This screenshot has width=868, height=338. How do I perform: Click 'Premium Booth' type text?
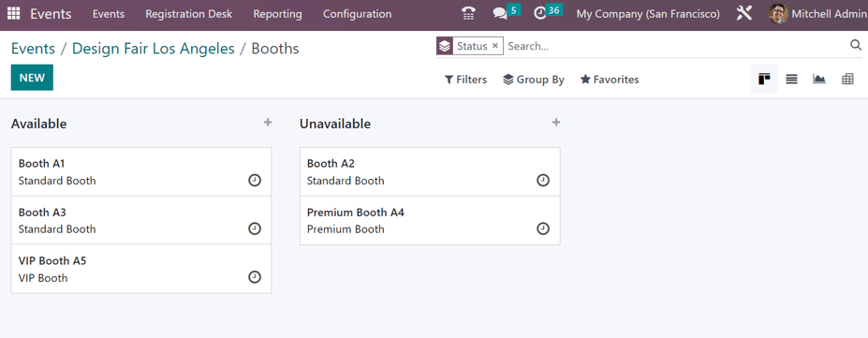[x=346, y=229]
